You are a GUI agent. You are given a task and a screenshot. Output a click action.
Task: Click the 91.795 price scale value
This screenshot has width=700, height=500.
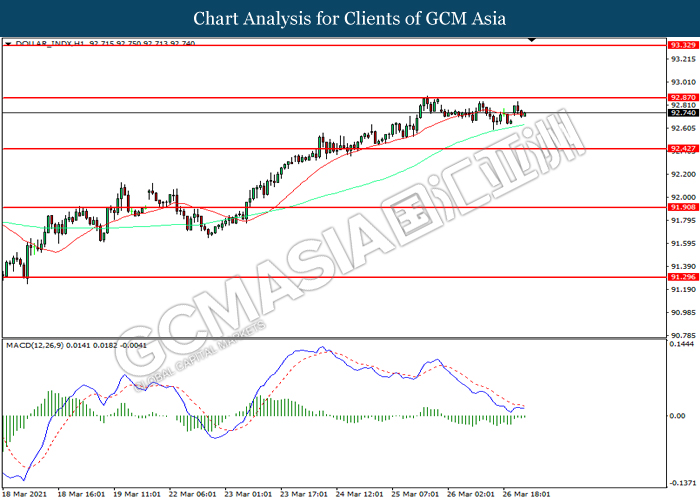(683, 220)
